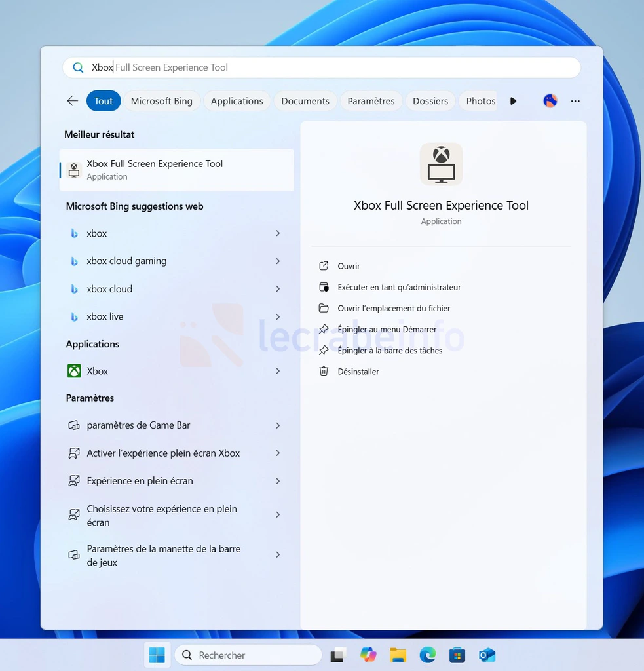The image size is (644, 671).
Task: Open the Copilot taskbar icon
Action: (x=368, y=655)
